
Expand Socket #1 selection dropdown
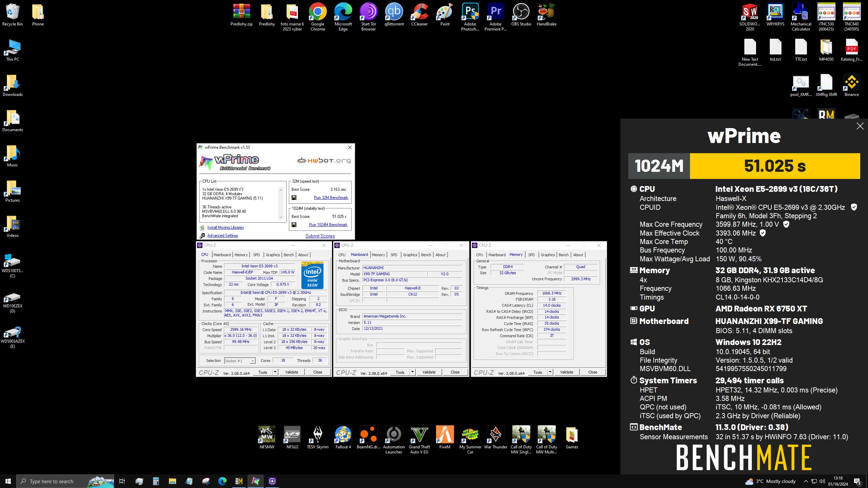[x=252, y=361]
